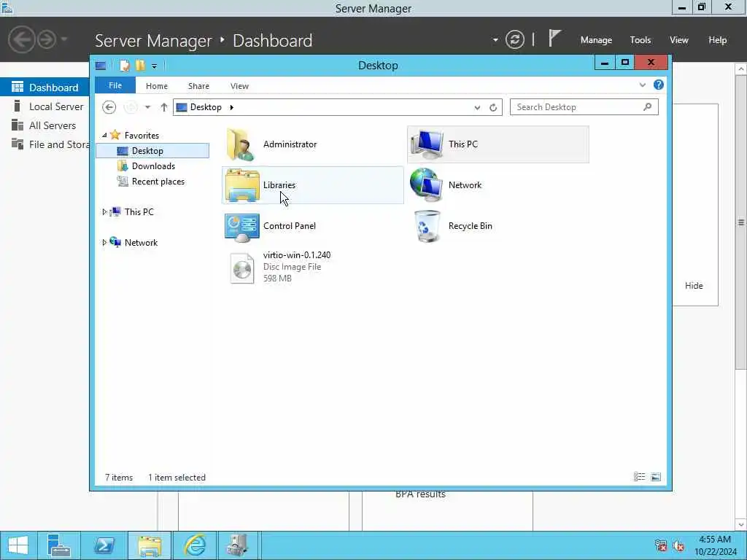Image resolution: width=747 pixels, height=560 pixels.
Task: Click the Hide link in Server Manager
Action: point(694,286)
